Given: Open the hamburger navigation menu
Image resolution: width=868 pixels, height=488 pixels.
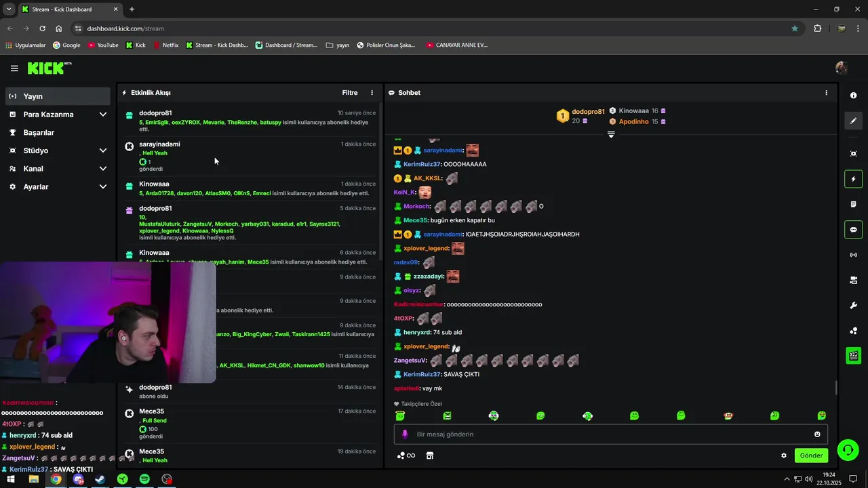Looking at the screenshot, I should 14,68.
